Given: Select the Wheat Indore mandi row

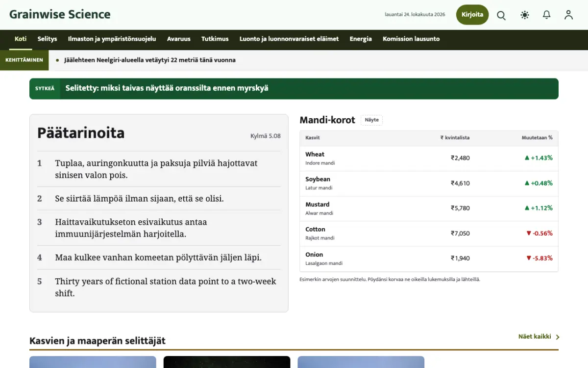Looking at the screenshot, I should [429, 158].
